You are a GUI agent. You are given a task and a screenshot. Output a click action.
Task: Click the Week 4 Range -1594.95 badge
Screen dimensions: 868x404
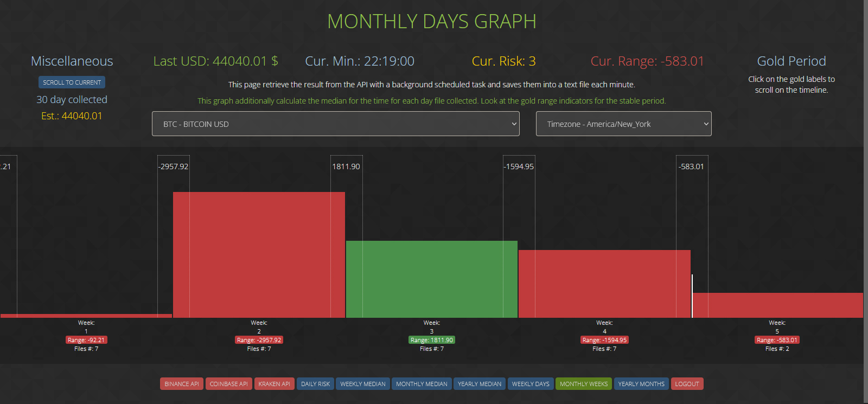point(604,340)
